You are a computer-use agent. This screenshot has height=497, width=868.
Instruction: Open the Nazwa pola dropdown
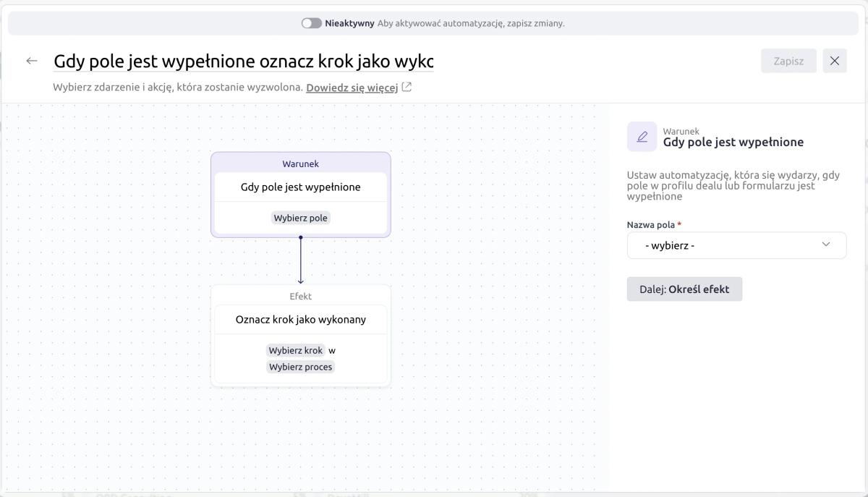(736, 245)
